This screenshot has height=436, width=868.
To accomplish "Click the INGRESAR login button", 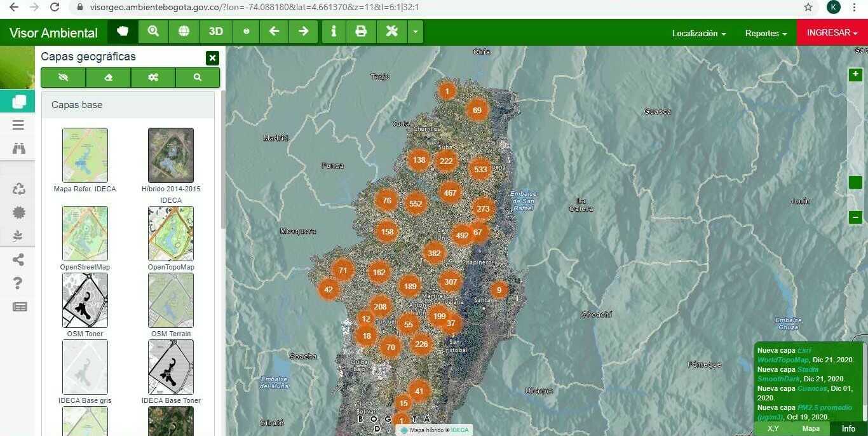I will click(x=832, y=32).
